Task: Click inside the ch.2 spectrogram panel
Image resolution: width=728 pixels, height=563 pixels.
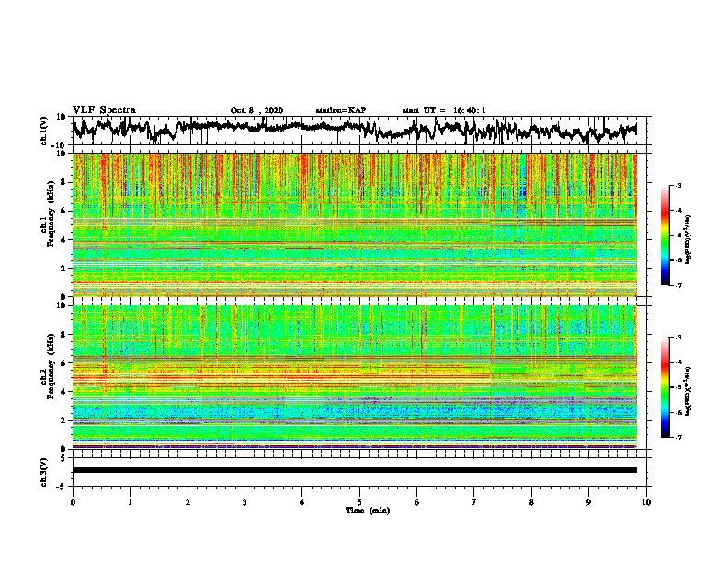Action: point(354,377)
